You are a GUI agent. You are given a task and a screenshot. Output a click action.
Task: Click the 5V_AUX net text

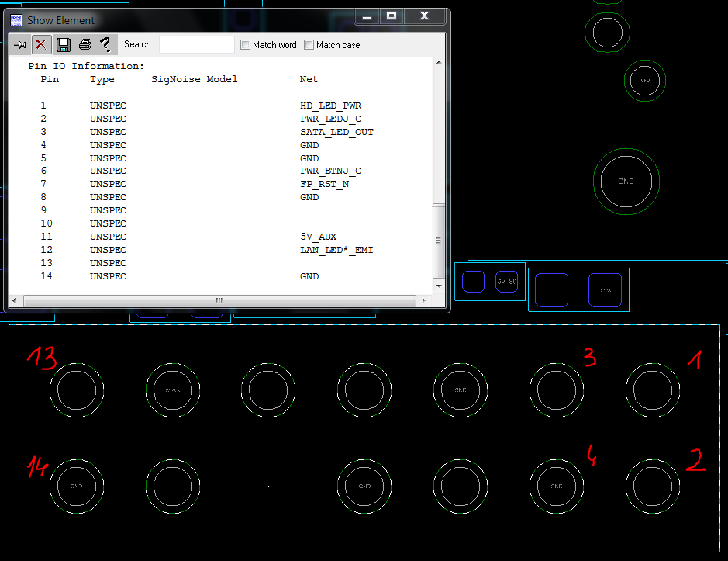(318, 237)
